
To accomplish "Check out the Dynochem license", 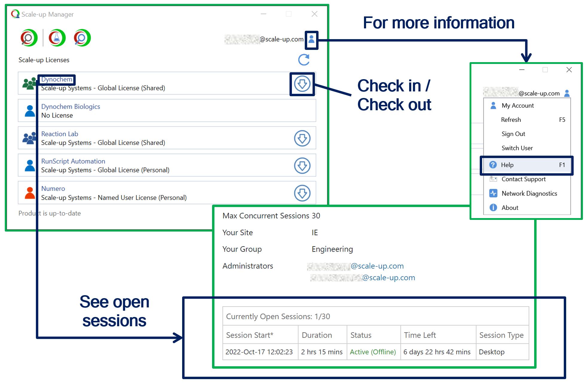I will tap(302, 84).
